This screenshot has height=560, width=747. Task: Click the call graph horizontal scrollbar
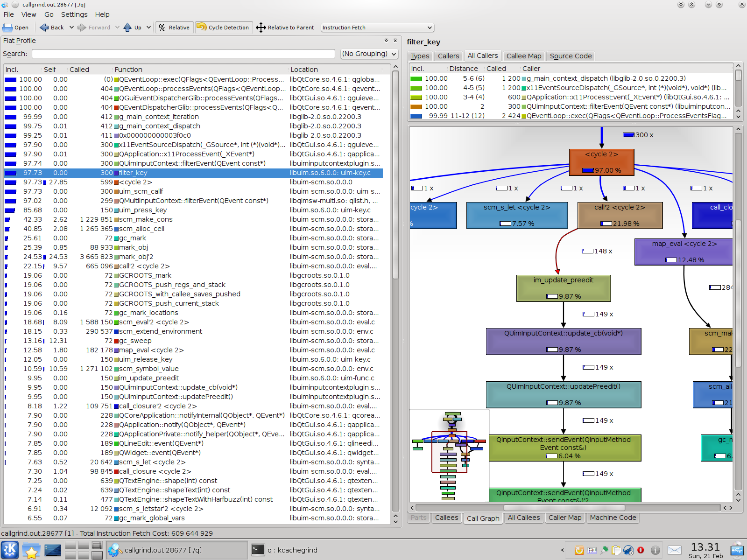coord(564,508)
